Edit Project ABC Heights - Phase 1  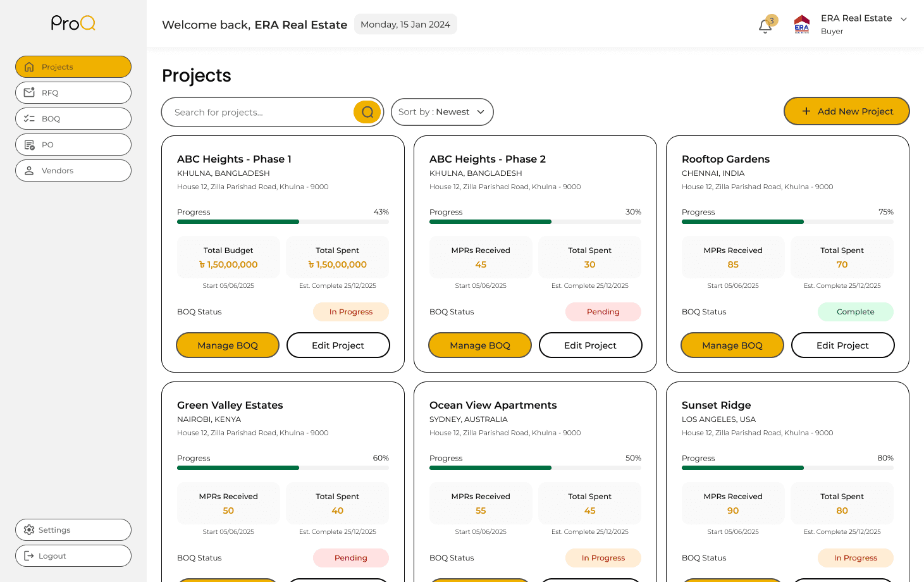(338, 345)
